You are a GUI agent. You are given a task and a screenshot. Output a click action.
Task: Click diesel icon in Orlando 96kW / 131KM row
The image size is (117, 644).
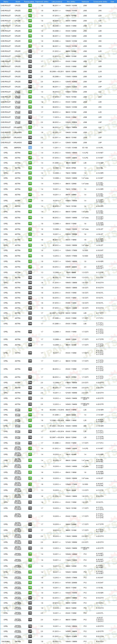point(30,137)
